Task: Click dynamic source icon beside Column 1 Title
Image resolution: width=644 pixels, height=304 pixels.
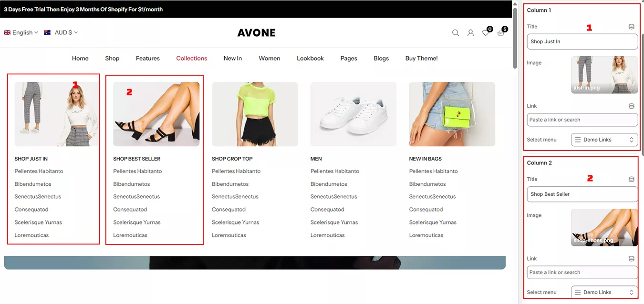Action: (x=632, y=27)
